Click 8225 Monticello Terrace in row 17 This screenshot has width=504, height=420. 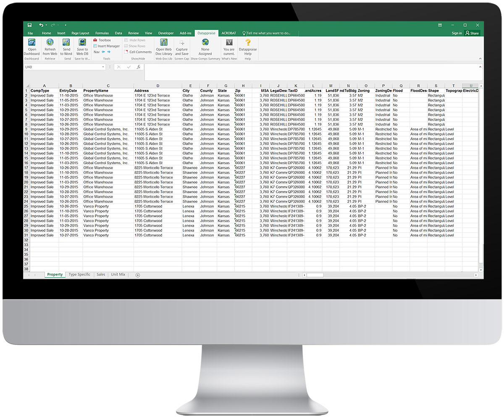coord(158,168)
